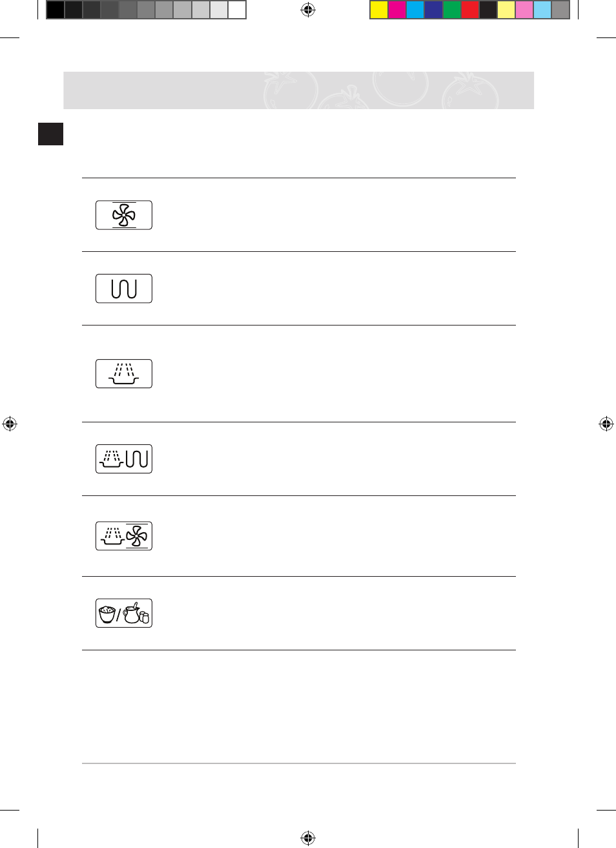The width and height of the screenshot is (616, 848).
Task: Pick the yellow swatch in color bar
Action: pyautogui.click(x=379, y=10)
